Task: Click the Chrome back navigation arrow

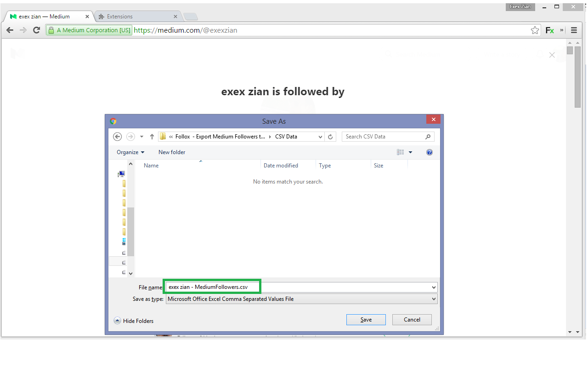Action: (x=10, y=30)
